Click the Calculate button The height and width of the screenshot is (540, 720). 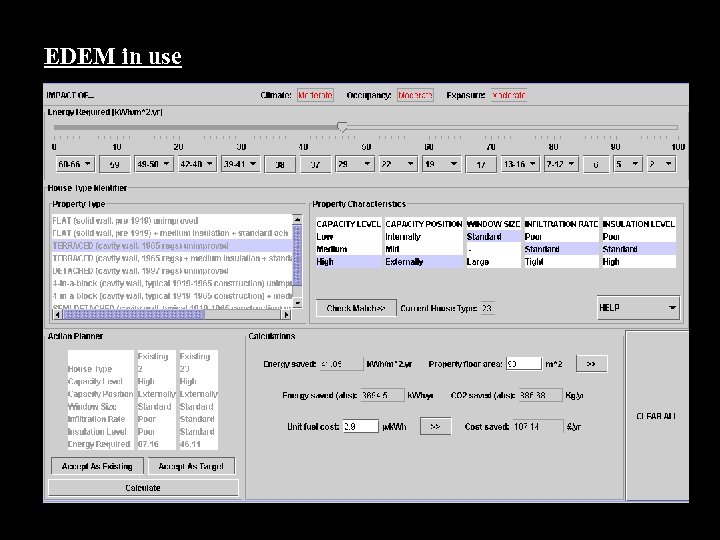(143, 488)
